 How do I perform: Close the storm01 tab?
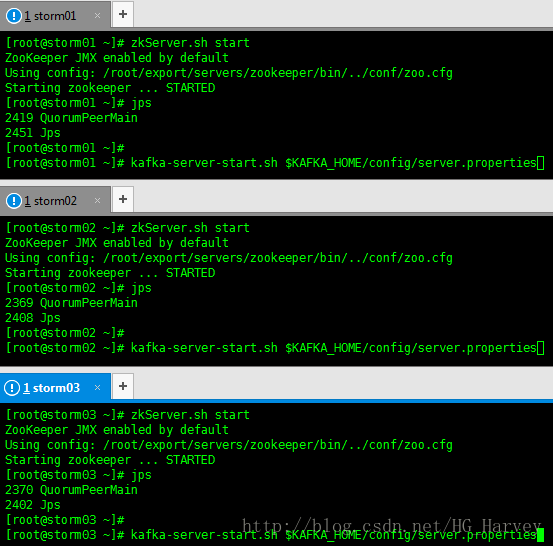[x=97, y=16]
